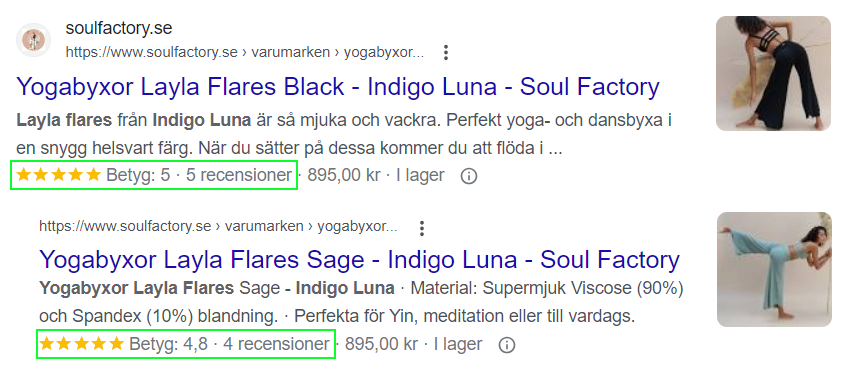This screenshot has width=856, height=373.
Task: Click the first result's soulfactory.se URL breadcrumb
Action: point(245,52)
